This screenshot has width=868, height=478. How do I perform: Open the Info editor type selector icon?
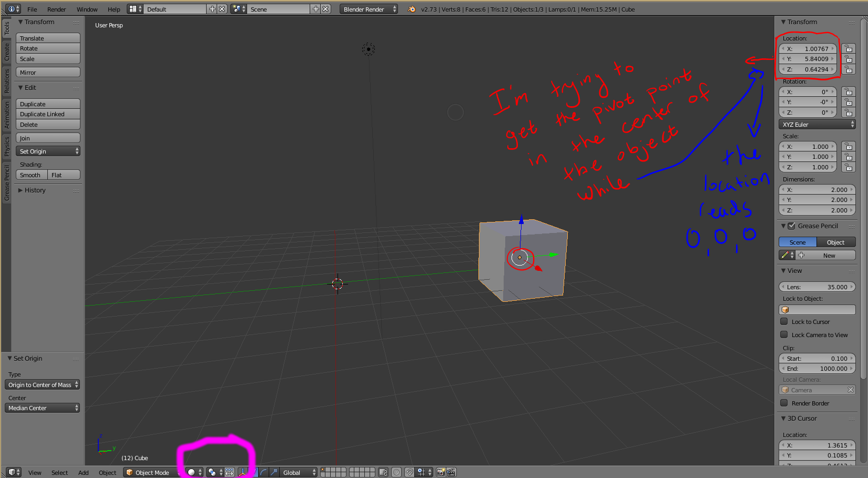14,9
